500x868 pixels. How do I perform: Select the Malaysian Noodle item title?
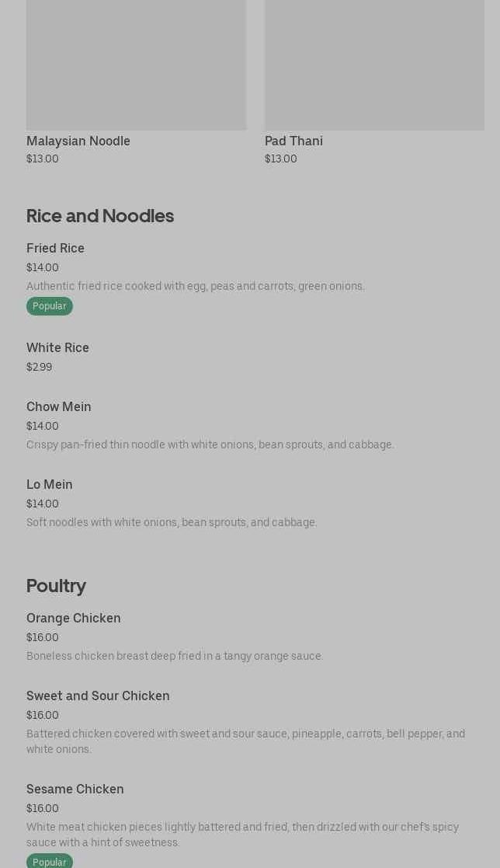point(78,141)
